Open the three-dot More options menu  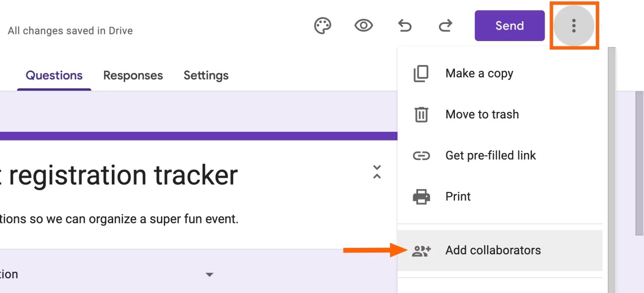(x=574, y=26)
